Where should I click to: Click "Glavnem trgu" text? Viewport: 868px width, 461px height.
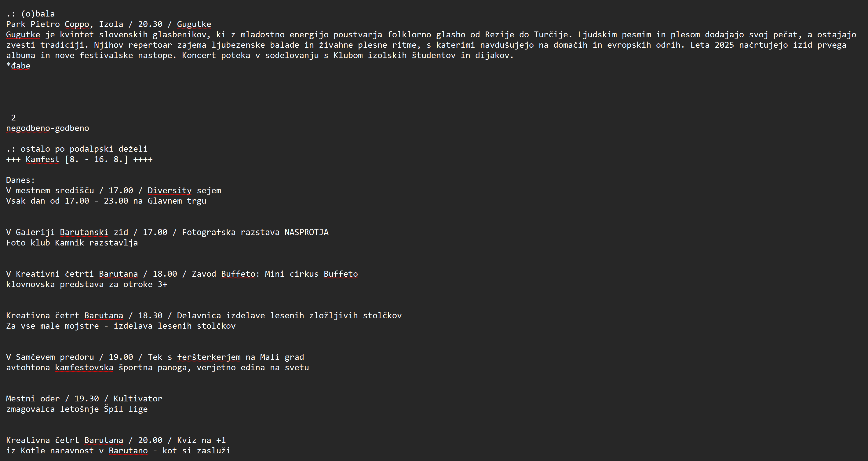coord(177,201)
